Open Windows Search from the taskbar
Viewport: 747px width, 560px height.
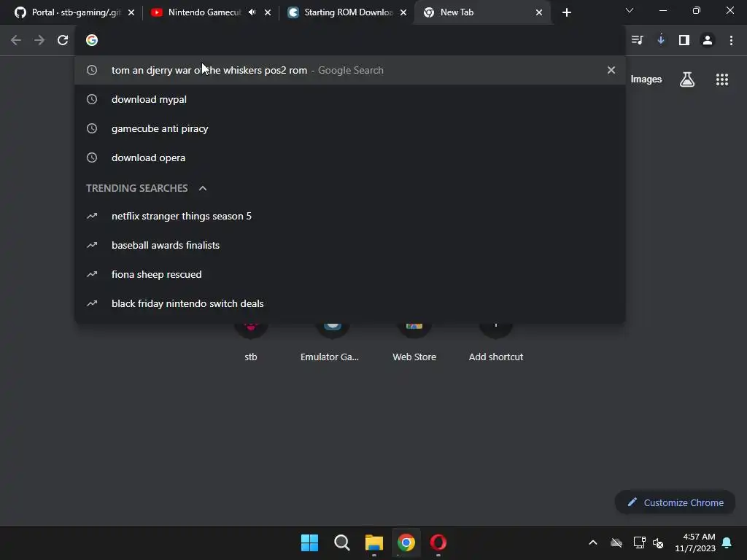point(341,542)
